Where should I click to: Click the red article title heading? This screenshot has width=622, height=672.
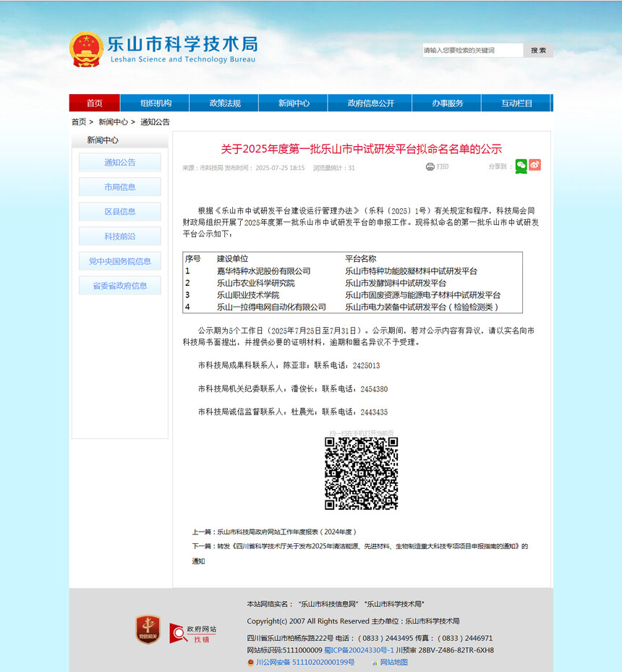click(x=361, y=149)
